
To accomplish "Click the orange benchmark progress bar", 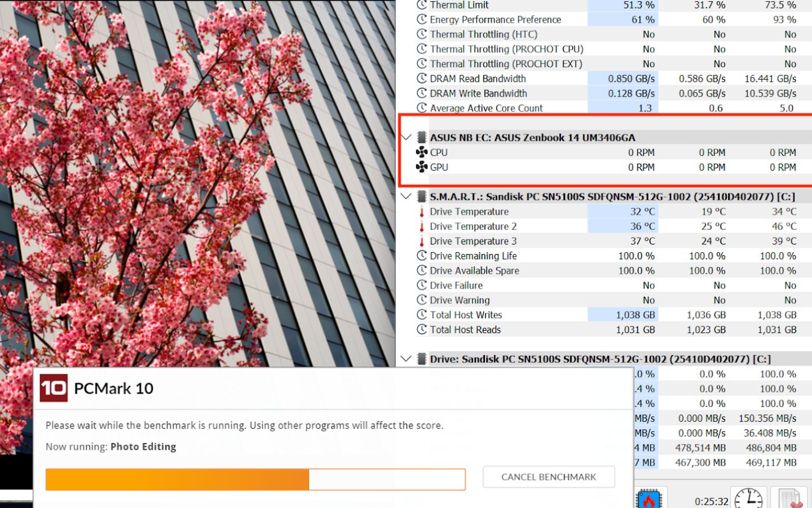I will pos(255,480).
